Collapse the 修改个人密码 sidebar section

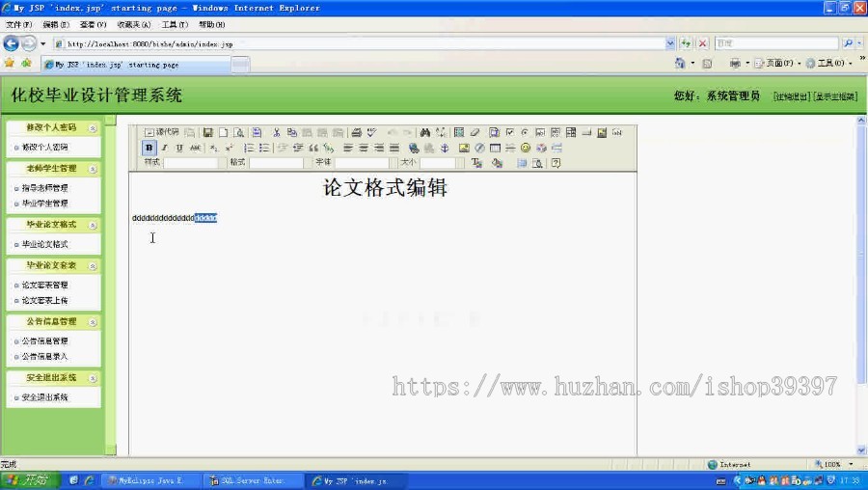pos(93,128)
